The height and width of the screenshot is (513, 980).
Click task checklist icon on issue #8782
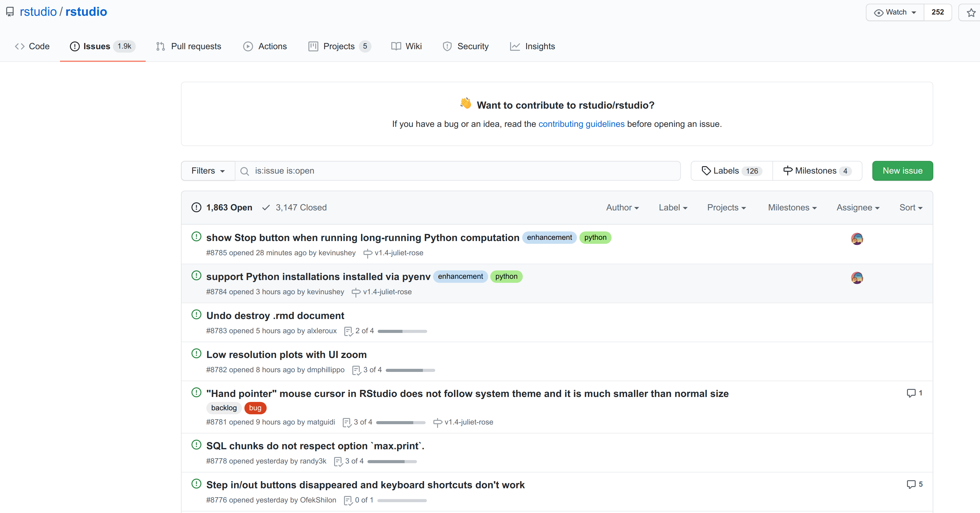[x=356, y=370]
